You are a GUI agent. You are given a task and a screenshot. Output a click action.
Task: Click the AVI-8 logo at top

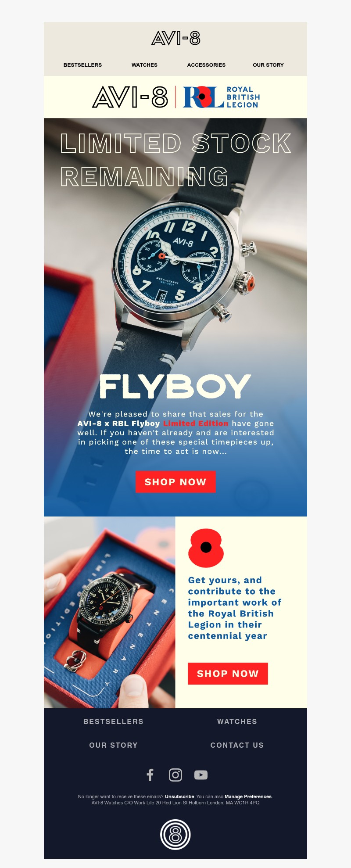[x=175, y=39]
